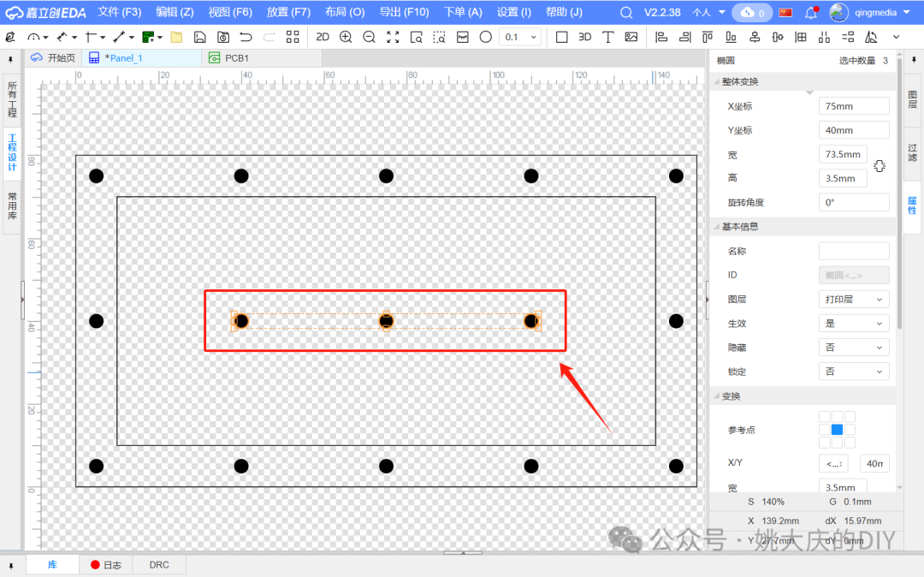This screenshot has width=924, height=577.
Task: Click the vertical center align icon
Action: (778, 37)
